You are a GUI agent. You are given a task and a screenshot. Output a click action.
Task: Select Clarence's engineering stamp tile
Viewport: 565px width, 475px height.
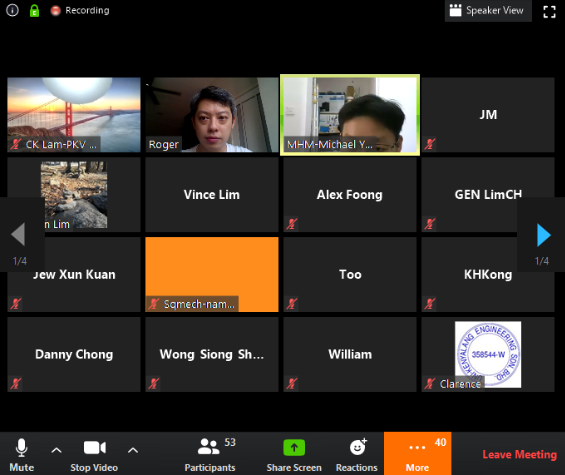[488, 354]
